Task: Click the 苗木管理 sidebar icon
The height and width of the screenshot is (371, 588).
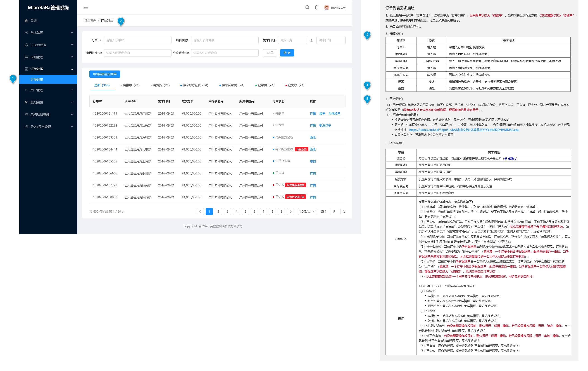Action: [x=26, y=33]
